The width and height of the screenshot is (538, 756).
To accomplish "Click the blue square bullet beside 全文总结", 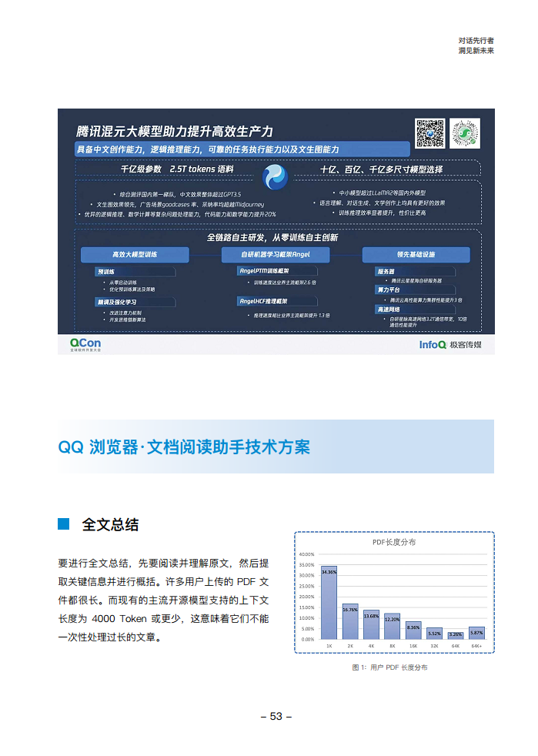I will [64, 524].
